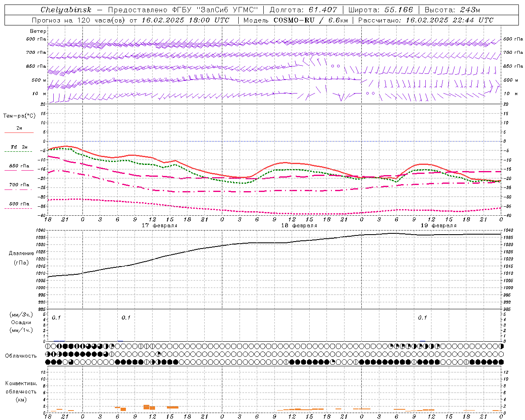Click the 'Осадки' precipitation label
This screenshot has height=420, width=525.
pyautogui.click(x=21, y=322)
